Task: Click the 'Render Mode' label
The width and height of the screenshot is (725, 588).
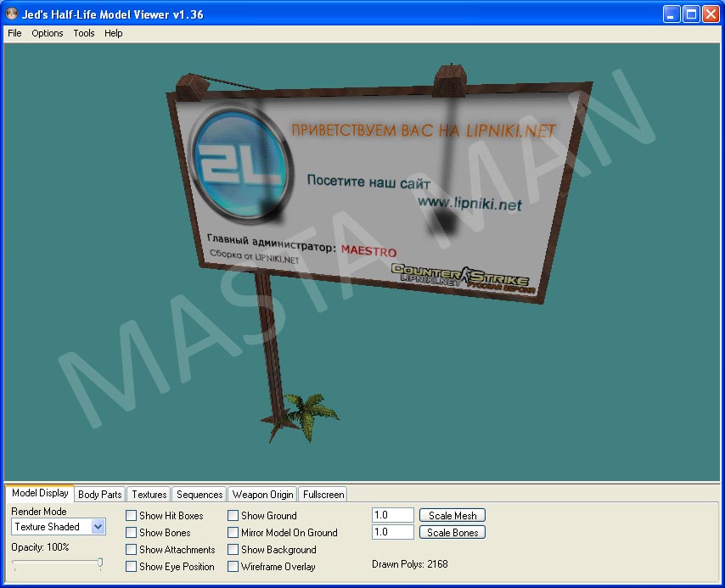Action: [39, 512]
